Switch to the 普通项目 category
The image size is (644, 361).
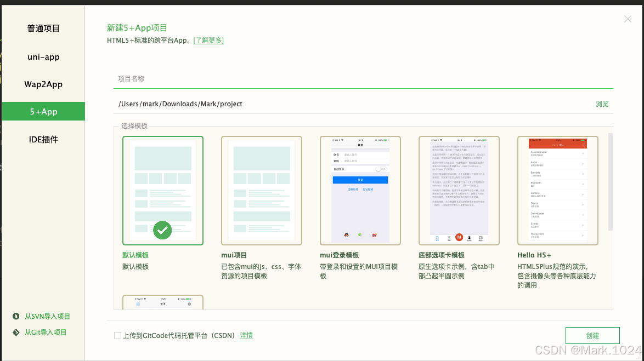(43, 28)
